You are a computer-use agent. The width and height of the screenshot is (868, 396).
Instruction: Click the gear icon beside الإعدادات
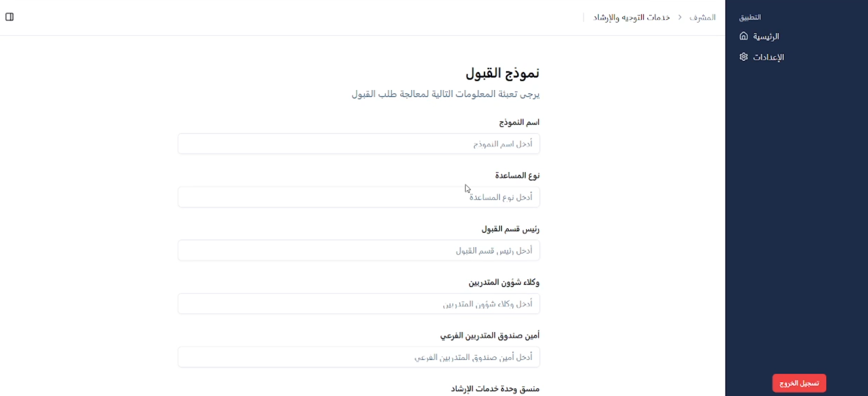pyautogui.click(x=743, y=57)
